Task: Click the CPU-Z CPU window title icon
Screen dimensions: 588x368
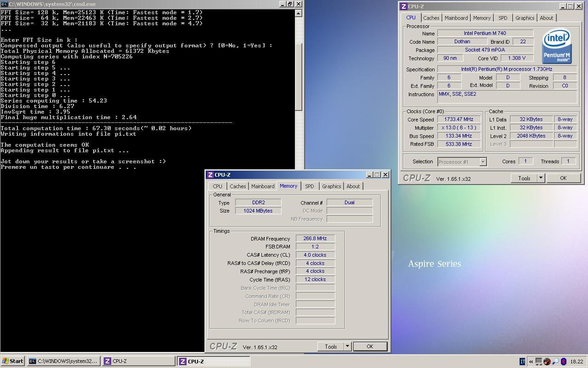Action: [404, 6]
